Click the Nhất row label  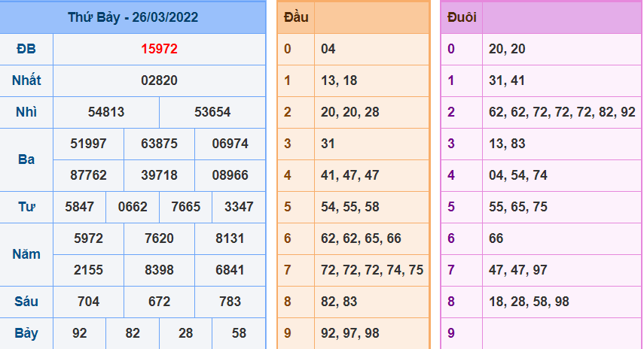tap(26, 80)
